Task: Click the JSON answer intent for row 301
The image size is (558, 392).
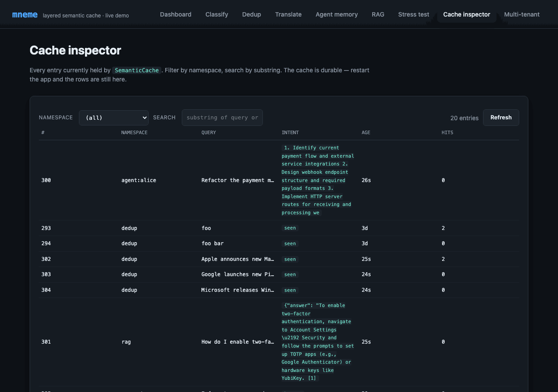Action: 318,342
